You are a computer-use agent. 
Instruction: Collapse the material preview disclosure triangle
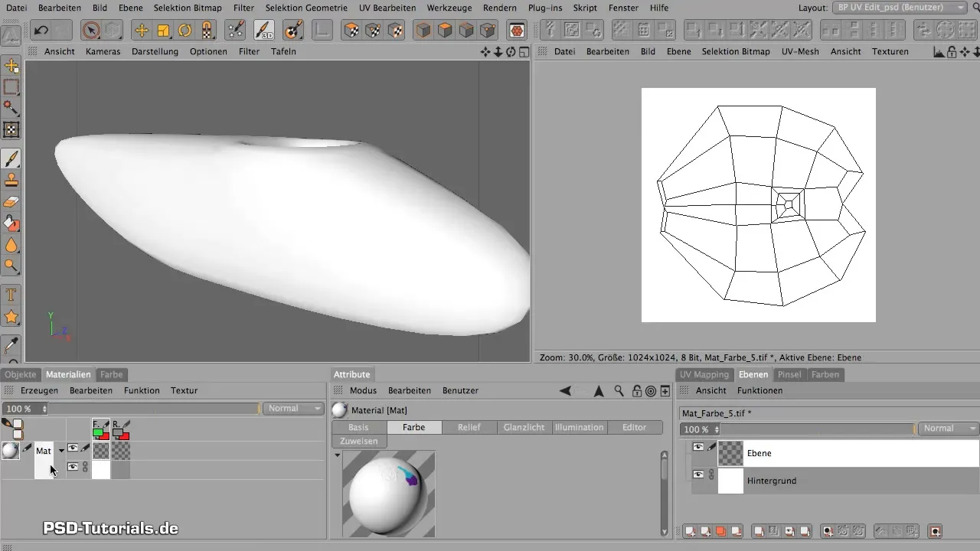pyautogui.click(x=337, y=455)
